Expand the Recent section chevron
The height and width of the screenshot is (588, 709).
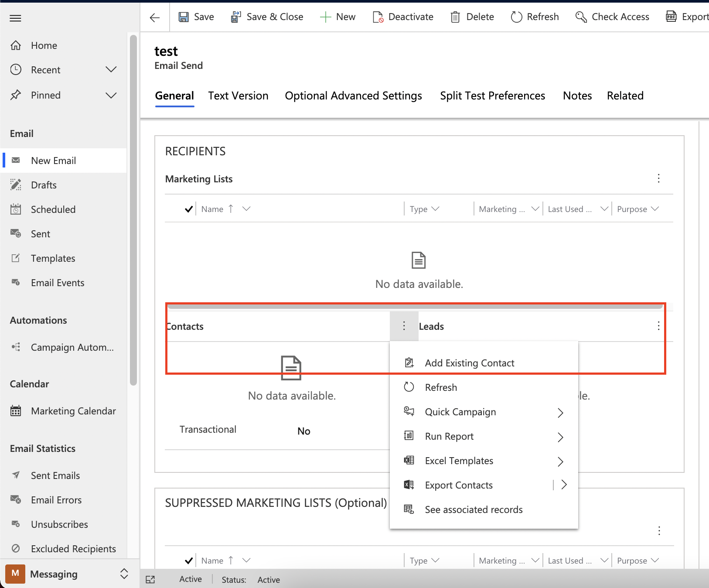[111, 70]
